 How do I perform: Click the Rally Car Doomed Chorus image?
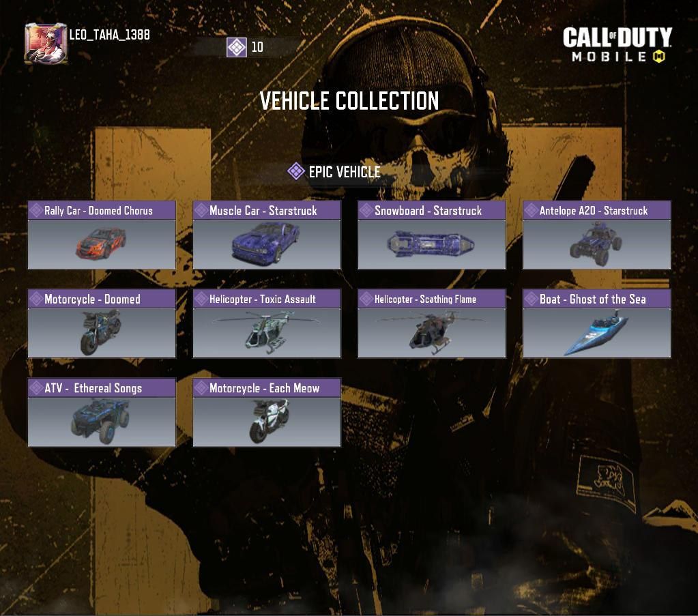(102, 244)
